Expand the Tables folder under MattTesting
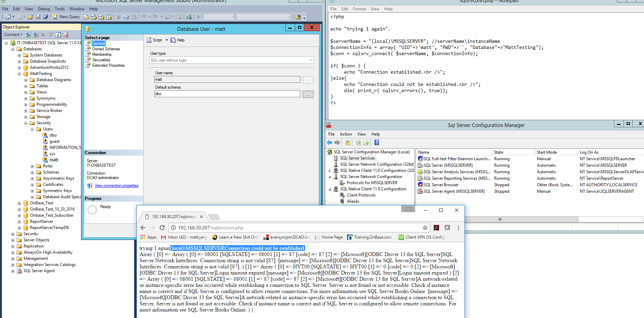 point(26,86)
